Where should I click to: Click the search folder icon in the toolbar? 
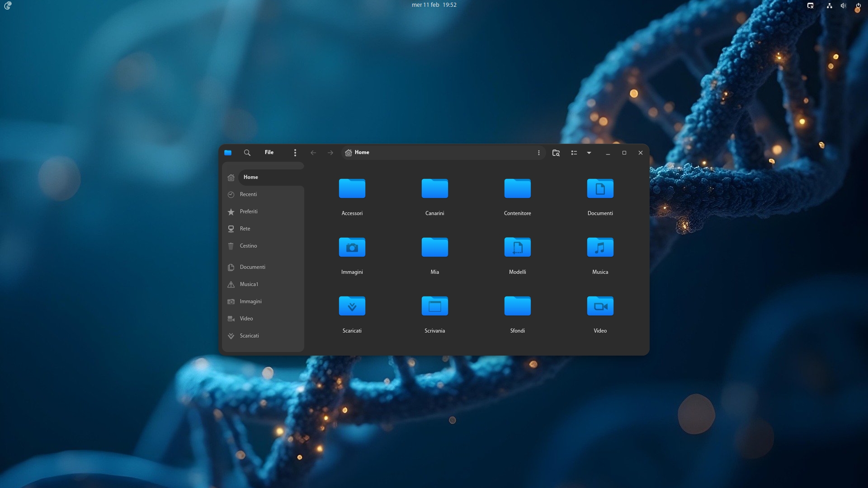click(556, 153)
